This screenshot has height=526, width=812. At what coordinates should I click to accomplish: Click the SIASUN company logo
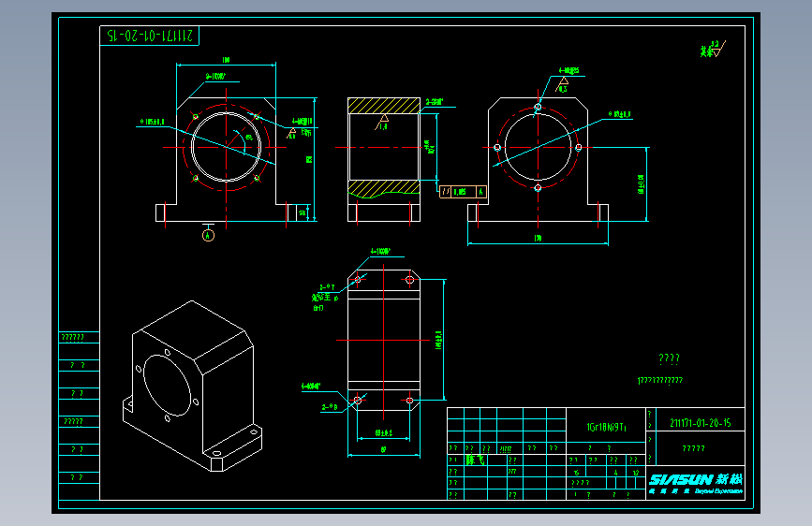click(696, 484)
